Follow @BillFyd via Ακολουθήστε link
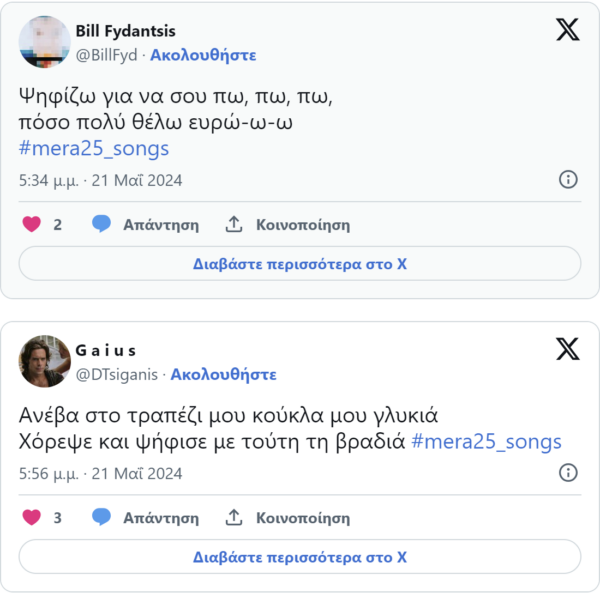 (203, 55)
